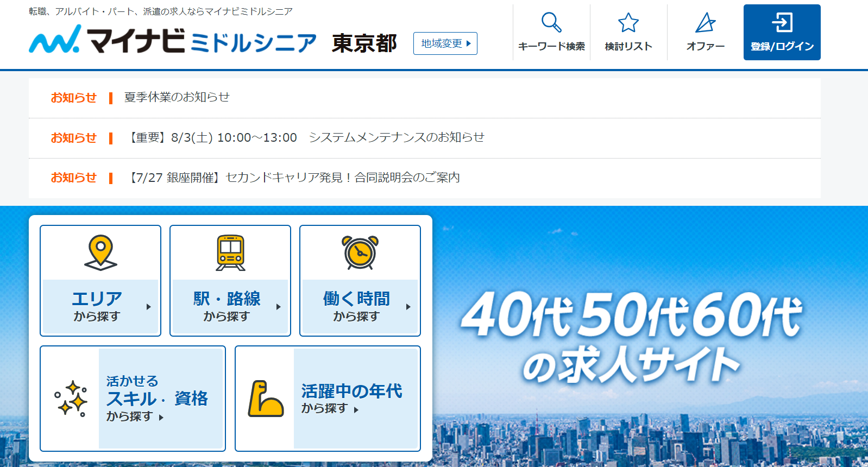Select 活躍中の年代から探す text

tap(351, 398)
